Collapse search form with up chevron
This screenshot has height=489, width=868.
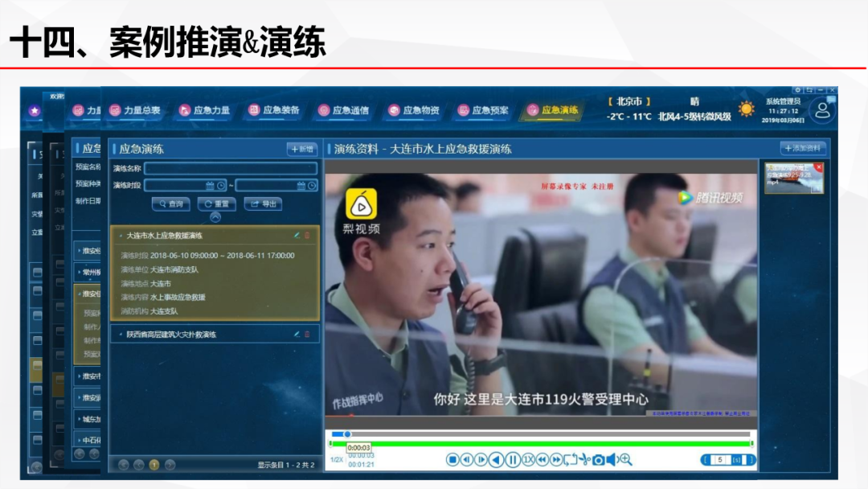(215, 218)
